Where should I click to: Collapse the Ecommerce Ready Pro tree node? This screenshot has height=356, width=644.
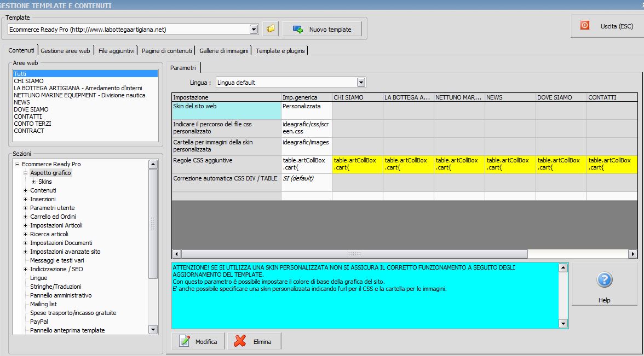point(18,164)
